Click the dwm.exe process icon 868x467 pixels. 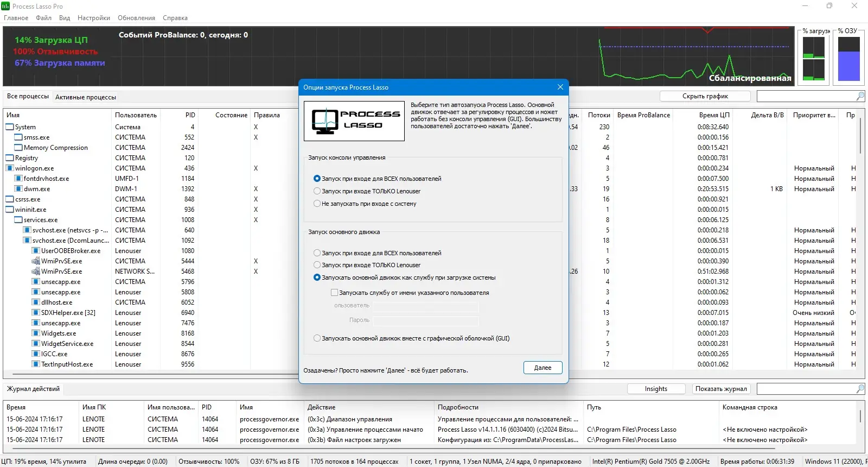(x=18, y=189)
